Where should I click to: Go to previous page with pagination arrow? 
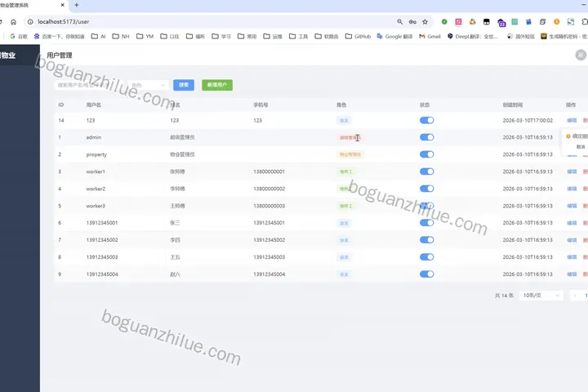575,296
